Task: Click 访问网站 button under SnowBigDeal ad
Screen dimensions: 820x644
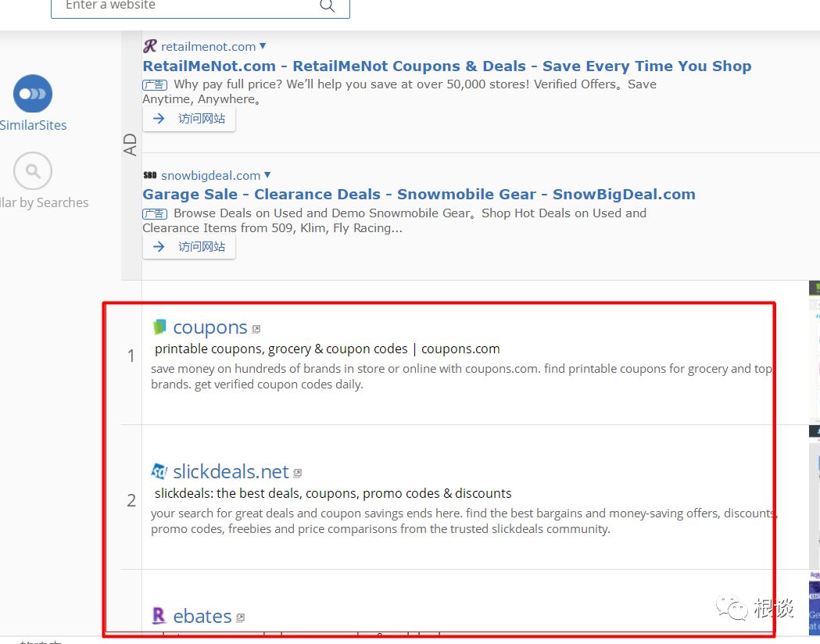Action: tap(189, 247)
